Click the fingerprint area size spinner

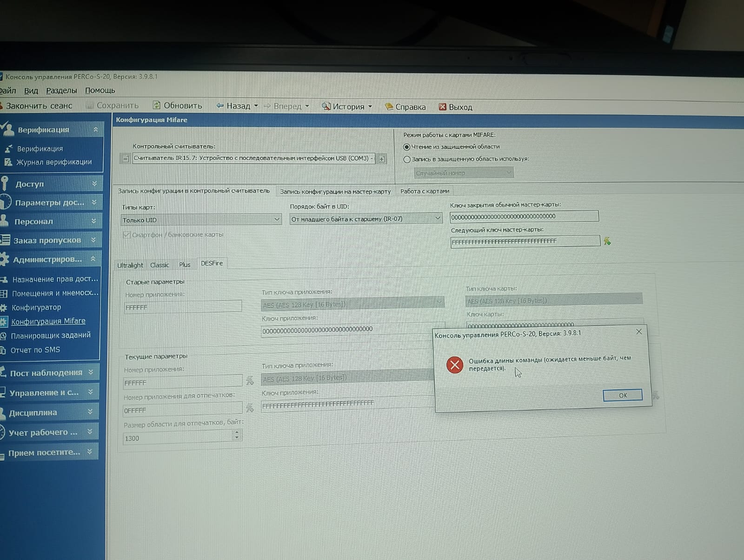237,435
